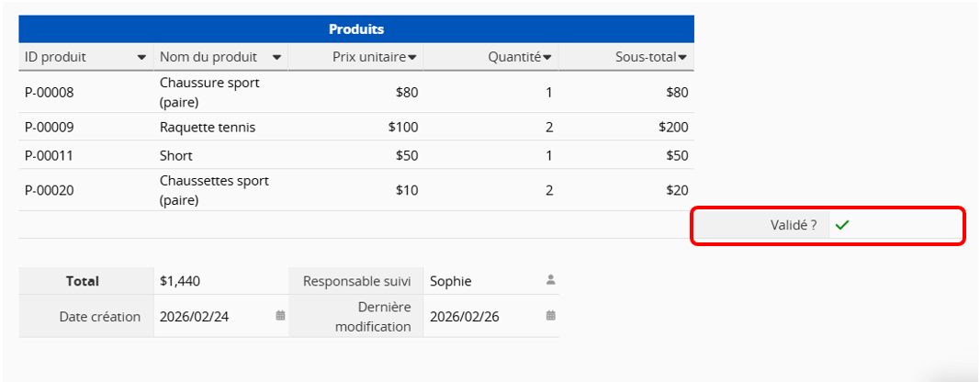Expand the Sous-total column dropdown arrow
The image size is (980, 382).
pyautogui.click(x=682, y=57)
